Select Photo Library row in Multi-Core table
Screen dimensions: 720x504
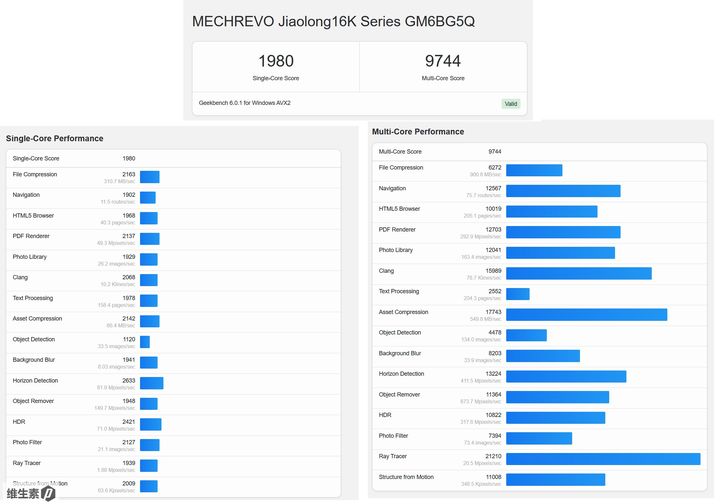(x=540, y=253)
